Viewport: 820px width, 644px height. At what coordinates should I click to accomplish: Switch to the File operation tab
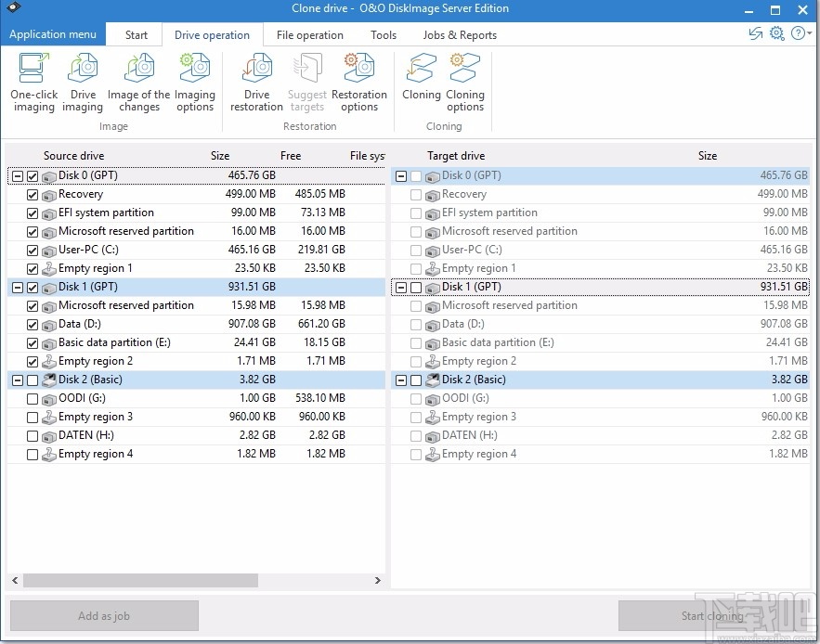[x=310, y=34]
